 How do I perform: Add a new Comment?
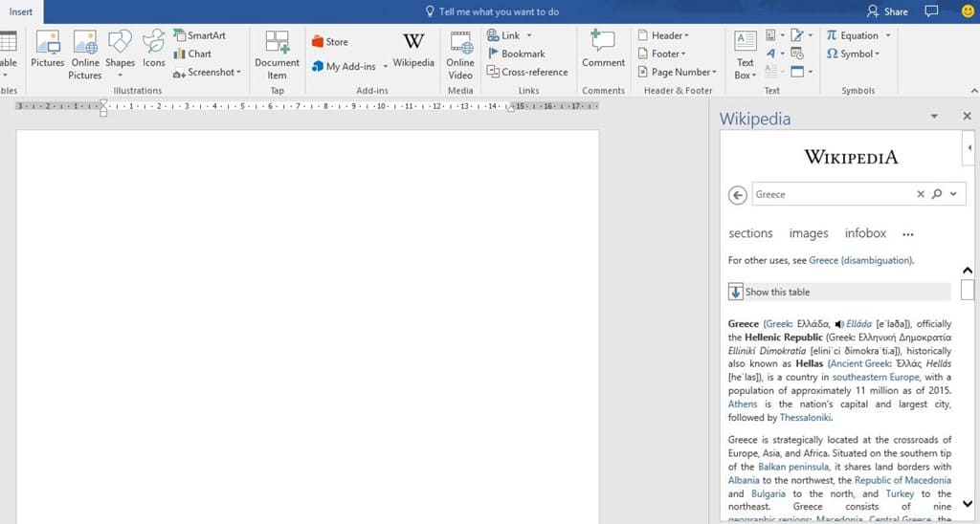603,50
